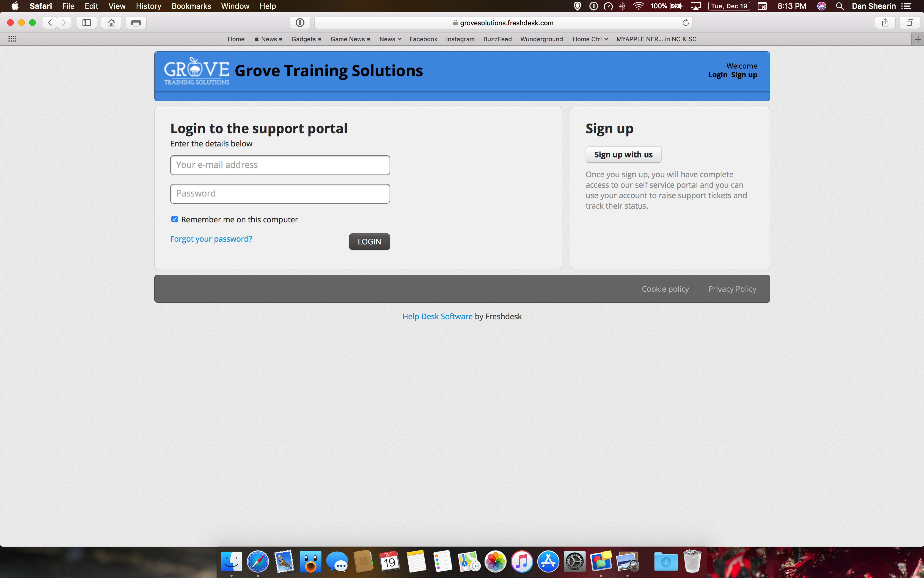The width and height of the screenshot is (924, 578).
Task: Open a new tab with plus button
Action: (918, 39)
